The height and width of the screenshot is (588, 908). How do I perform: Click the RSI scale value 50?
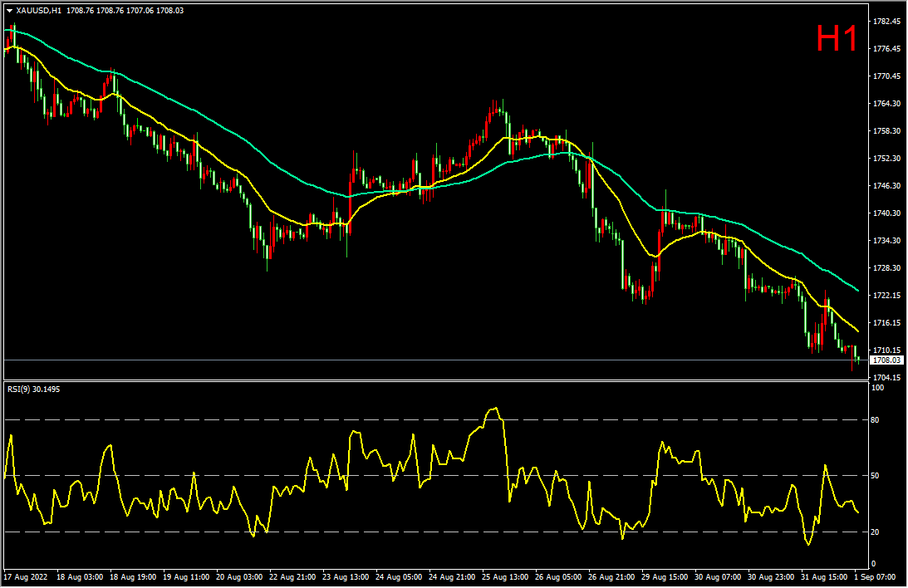point(875,476)
